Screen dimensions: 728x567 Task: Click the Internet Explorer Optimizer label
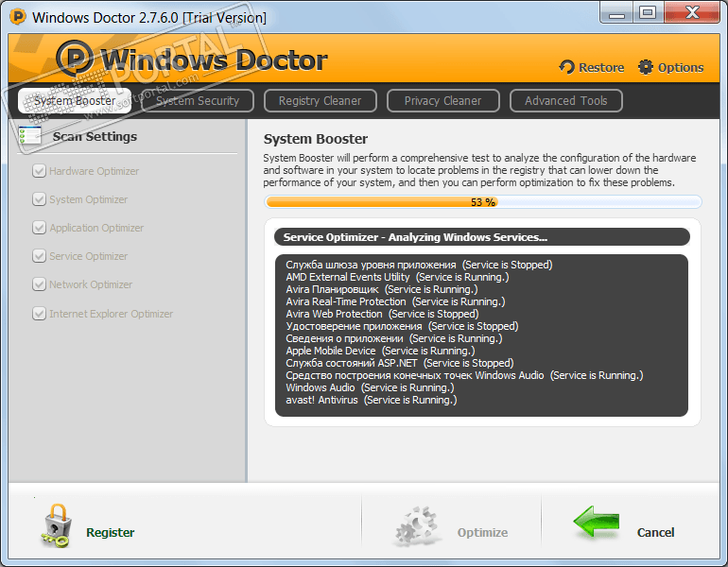(112, 314)
